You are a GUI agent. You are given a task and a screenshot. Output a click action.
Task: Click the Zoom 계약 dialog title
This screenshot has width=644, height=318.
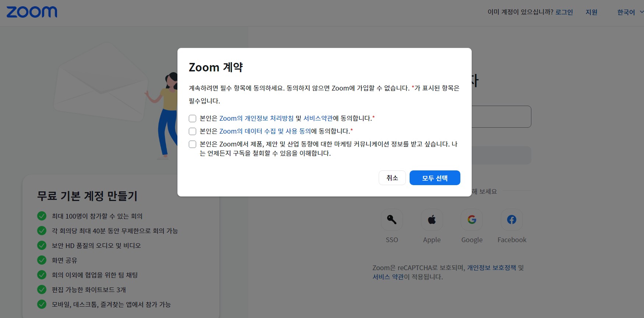(216, 67)
